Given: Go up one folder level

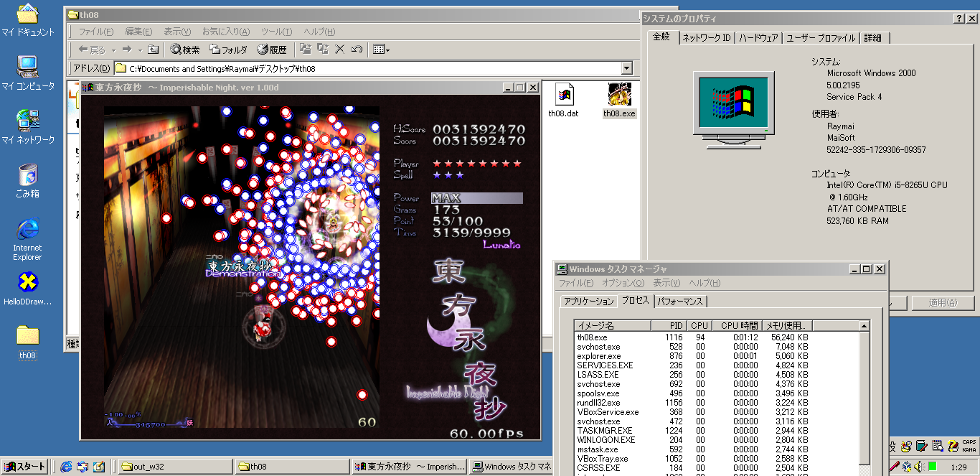Looking at the screenshot, I should tap(153, 50).
